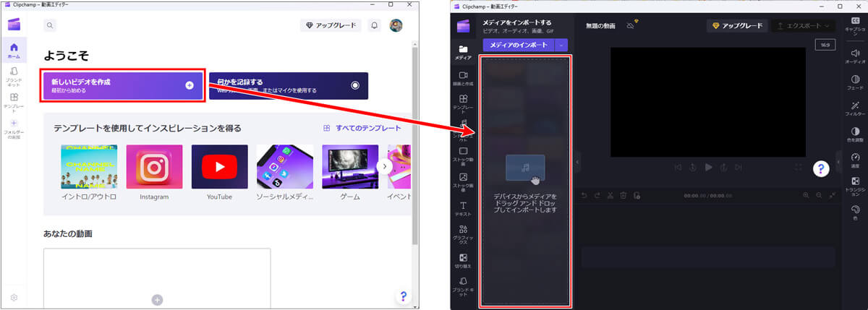Viewport: 868px width, 310px height.
Task: Click 新しいビデオを作成 button
Action: pos(122,85)
